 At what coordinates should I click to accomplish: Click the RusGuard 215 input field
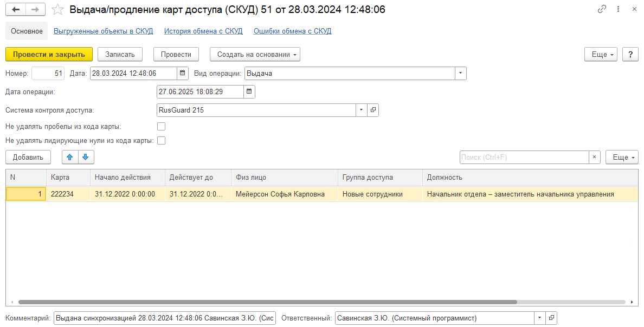pos(256,110)
